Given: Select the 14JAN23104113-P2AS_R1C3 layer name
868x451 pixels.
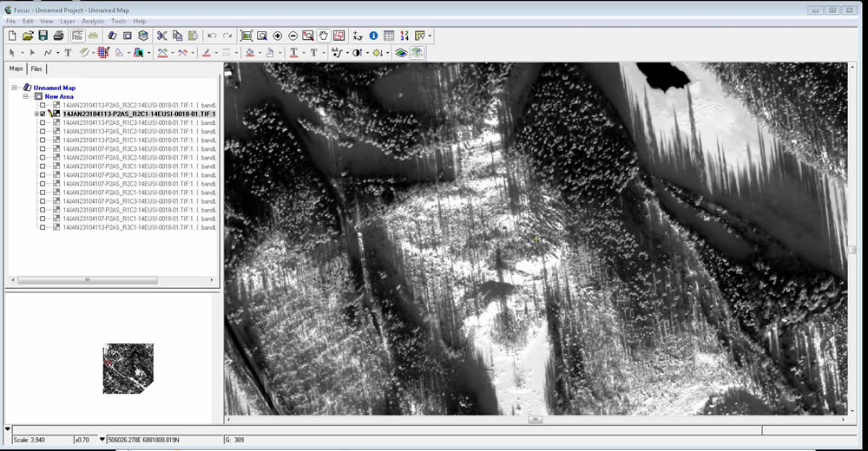Looking at the screenshot, I should [x=126, y=122].
